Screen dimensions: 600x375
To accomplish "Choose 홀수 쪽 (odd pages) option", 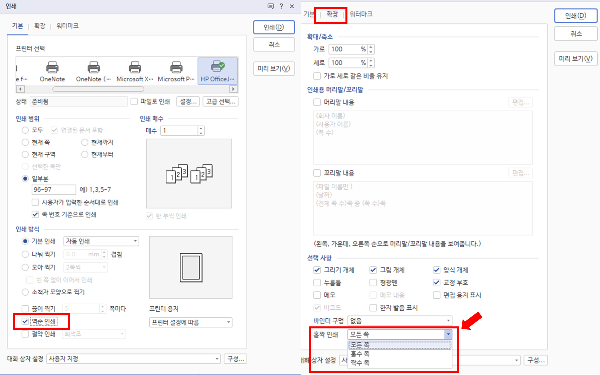I will [x=400, y=354].
